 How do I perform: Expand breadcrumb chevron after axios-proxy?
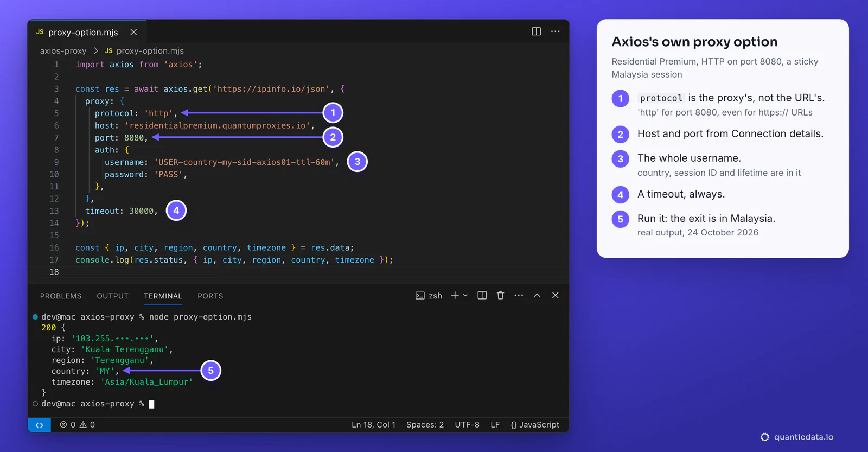coord(96,51)
